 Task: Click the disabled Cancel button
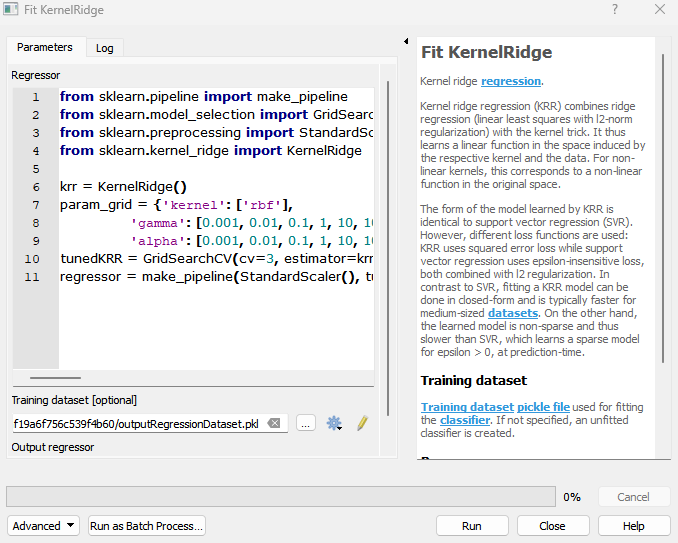[634, 497]
